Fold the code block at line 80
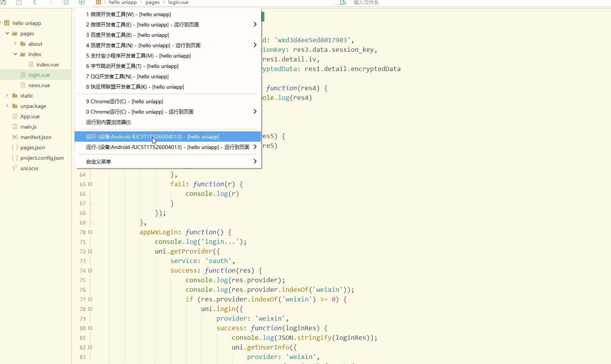Viewport: 611px width, 364px height. click(x=90, y=328)
